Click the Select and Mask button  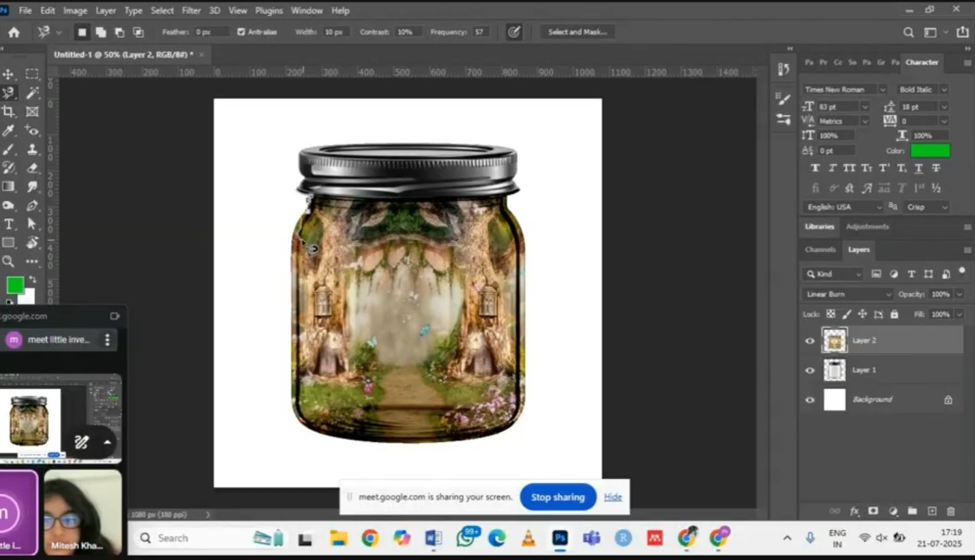[x=577, y=32]
